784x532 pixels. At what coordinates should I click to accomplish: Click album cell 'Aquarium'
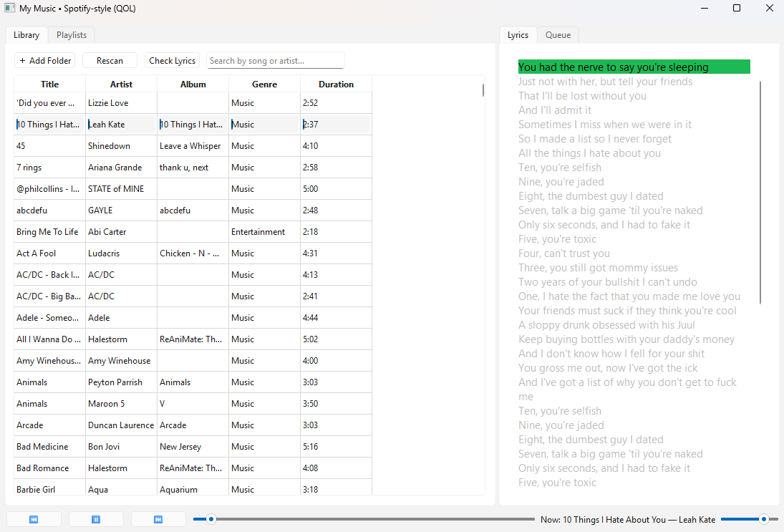pos(193,490)
